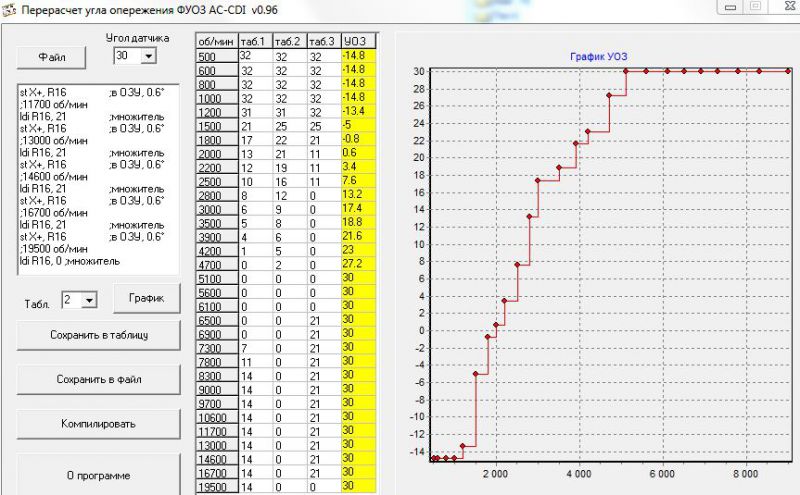This screenshot has width=800, height=495.
Task: Click the График УОЗ chart title
Action: pyautogui.click(x=598, y=55)
